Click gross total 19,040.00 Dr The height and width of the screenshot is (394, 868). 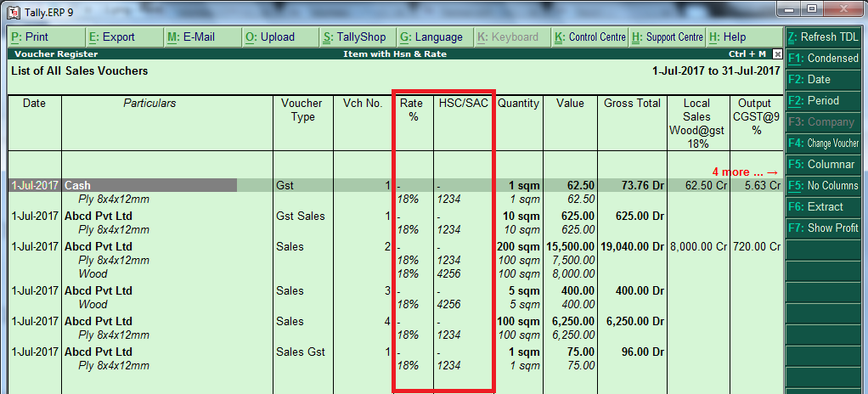pyautogui.click(x=632, y=246)
